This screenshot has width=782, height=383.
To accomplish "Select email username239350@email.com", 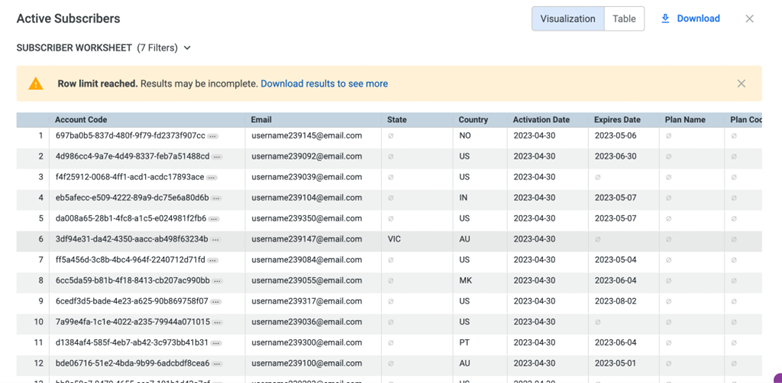I will (x=307, y=218).
